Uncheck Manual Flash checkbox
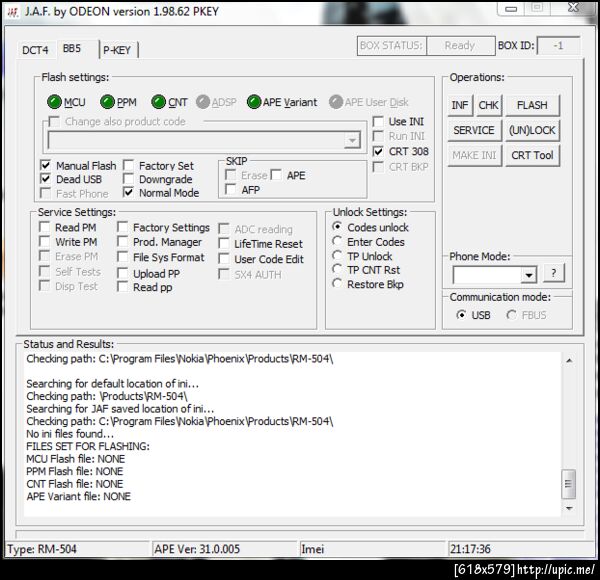Screen dimensions: 600x580 (x=46, y=165)
